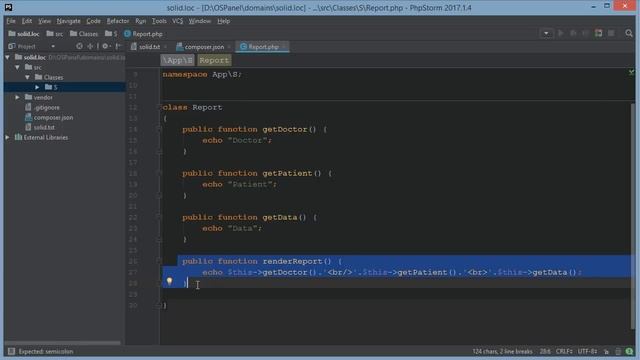Open the Help menu
The image size is (640, 360).
223,21
